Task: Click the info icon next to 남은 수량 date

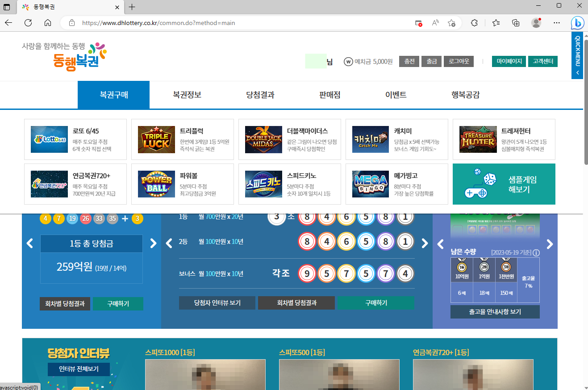Action: pos(536,252)
